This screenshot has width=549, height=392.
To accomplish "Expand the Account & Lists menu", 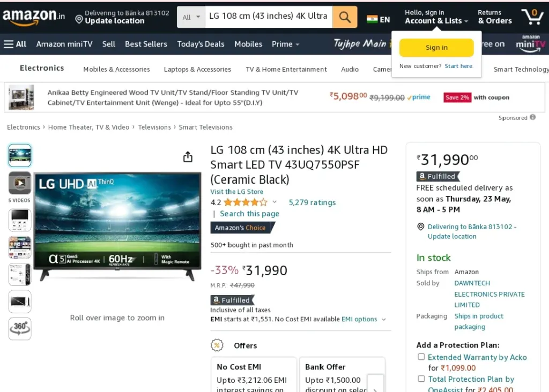I will click(436, 17).
